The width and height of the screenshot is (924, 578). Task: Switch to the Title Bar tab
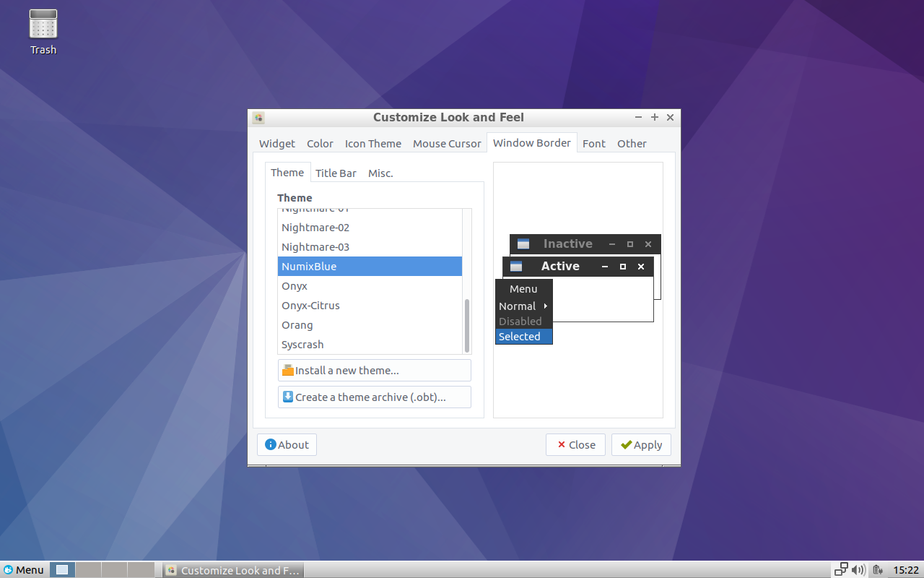[x=336, y=173]
